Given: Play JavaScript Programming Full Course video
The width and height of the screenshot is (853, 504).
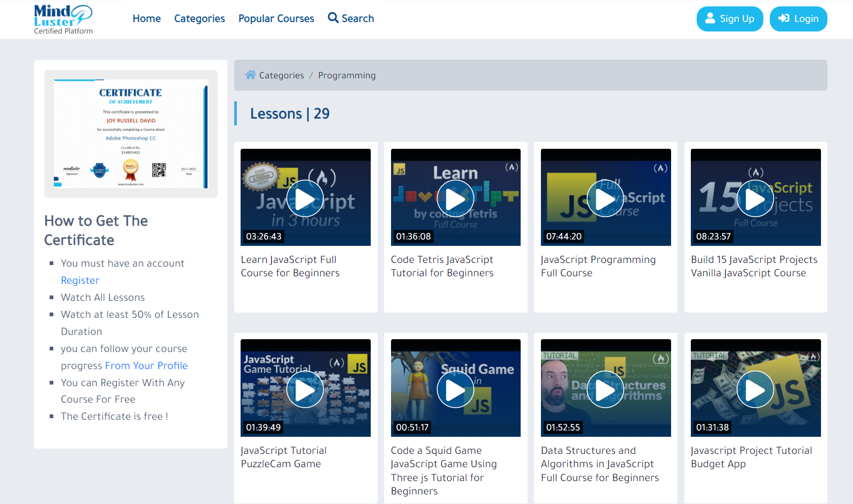Looking at the screenshot, I should [x=605, y=199].
